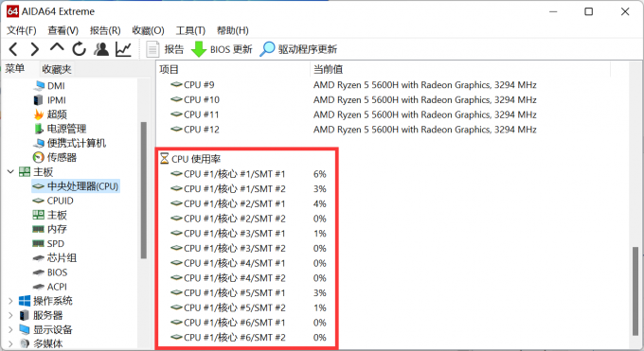Select 传感器 in the tree
This screenshot has width=644, height=351.
(x=55, y=157)
